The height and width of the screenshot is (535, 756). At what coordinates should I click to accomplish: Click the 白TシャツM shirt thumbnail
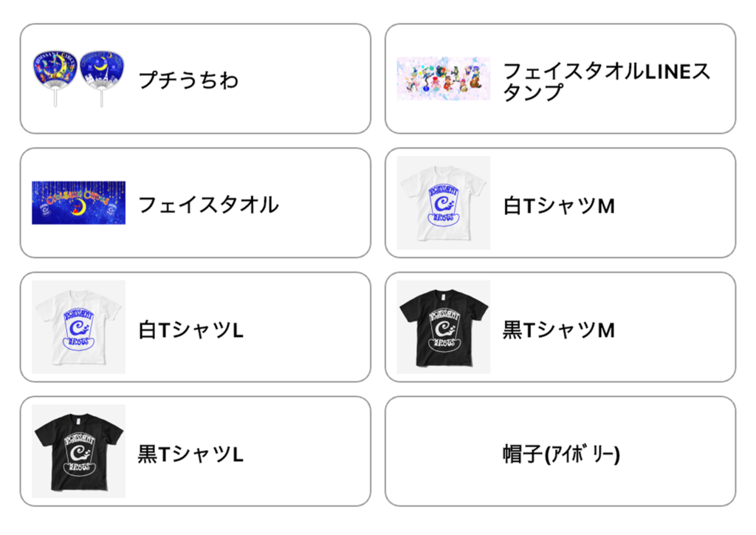click(x=443, y=202)
